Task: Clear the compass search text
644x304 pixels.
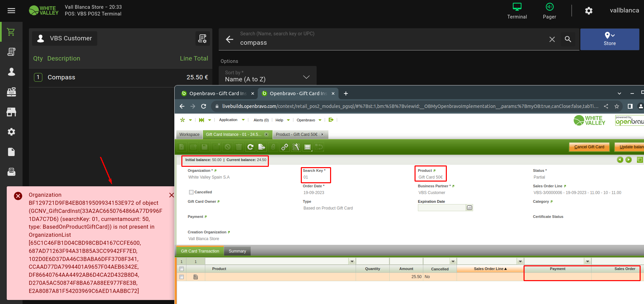Action: 552,39
